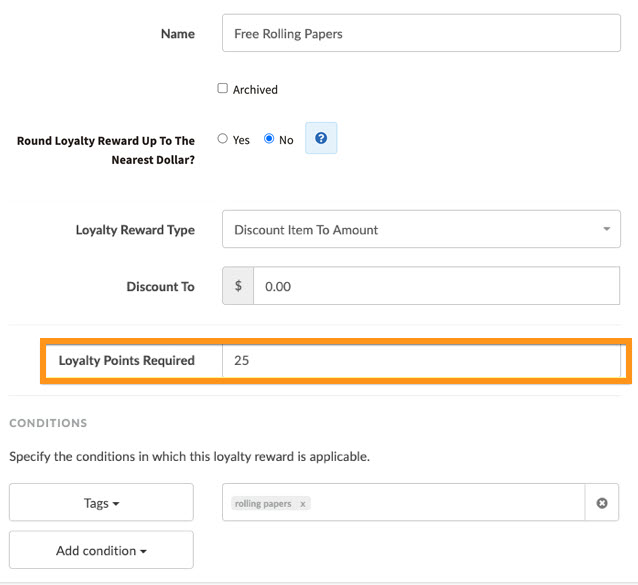Click the Name field with Free Rolling Papers
This screenshot has width=638, height=585.
(x=421, y=33)
